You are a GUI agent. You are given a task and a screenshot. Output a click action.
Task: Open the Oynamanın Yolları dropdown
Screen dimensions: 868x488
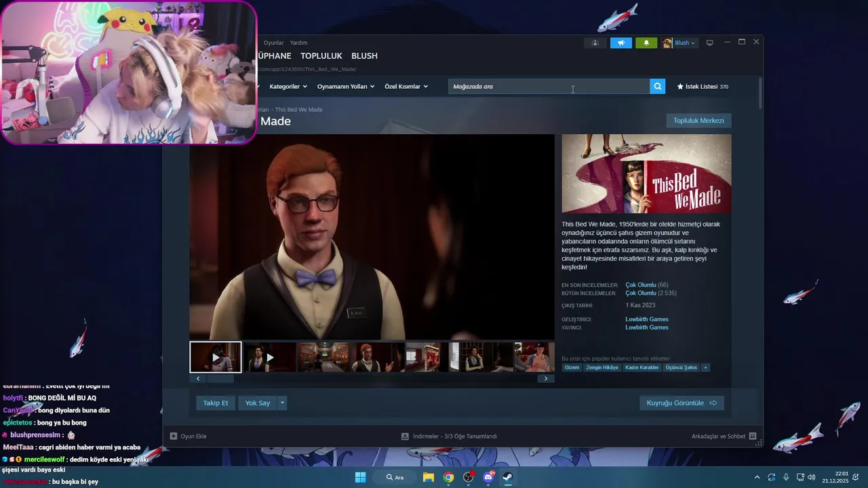[x=346, y=87]
